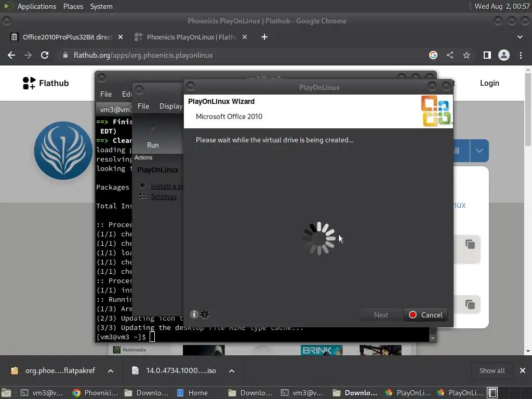Click the clock Wed Aug 2 in panel
The height and width of the screenshot is (399, 532).
[x=502, y=6]
